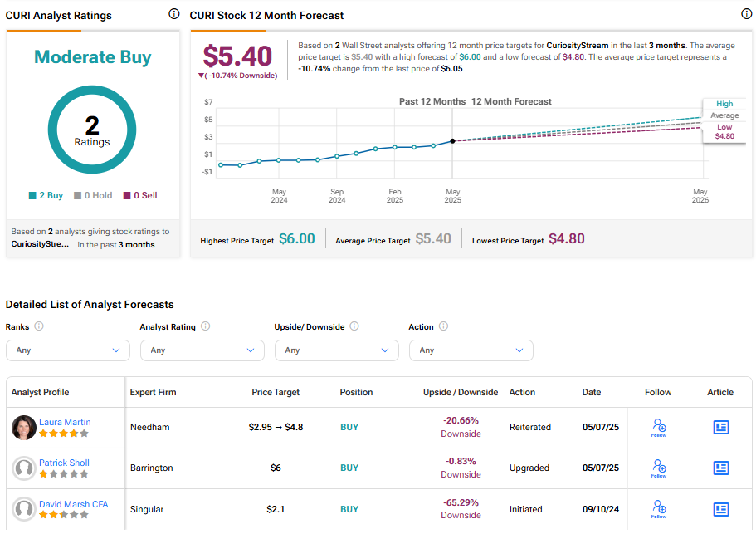Click the Average Price Target $5.40 value

coord(433,238)
